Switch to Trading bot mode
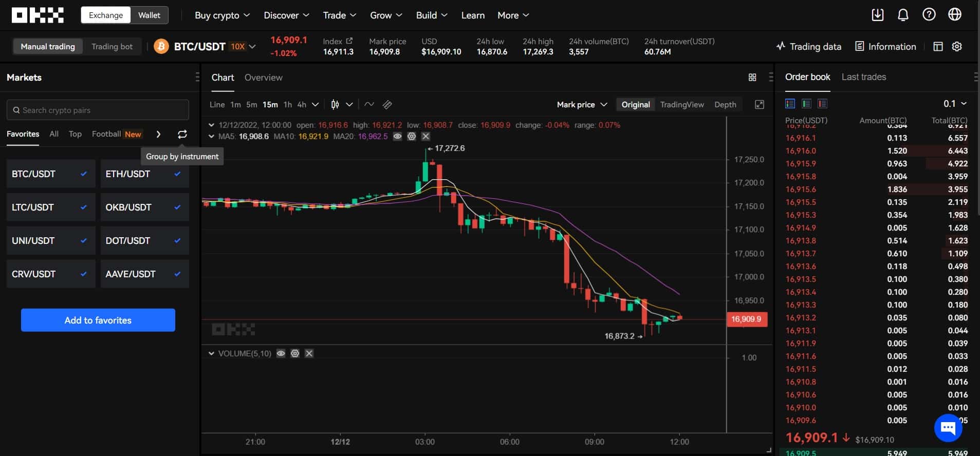The height and width of the screenshot is (456, 980). click(112, 47)
